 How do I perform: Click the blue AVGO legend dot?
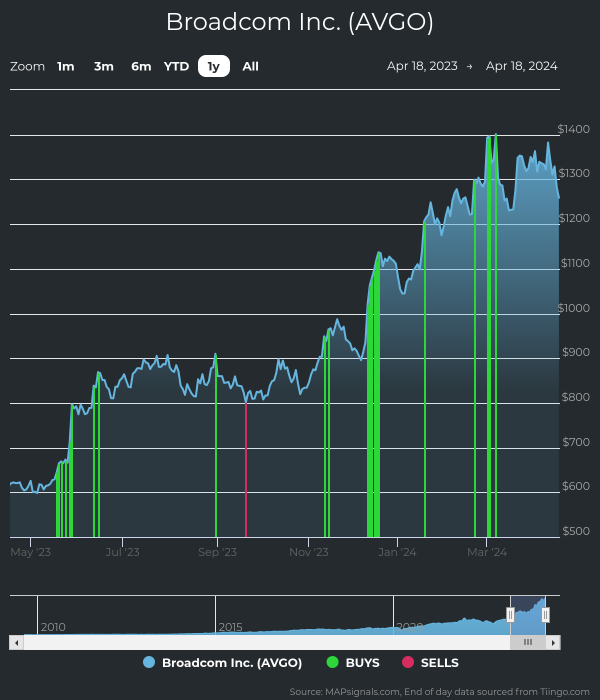[149, 662]
